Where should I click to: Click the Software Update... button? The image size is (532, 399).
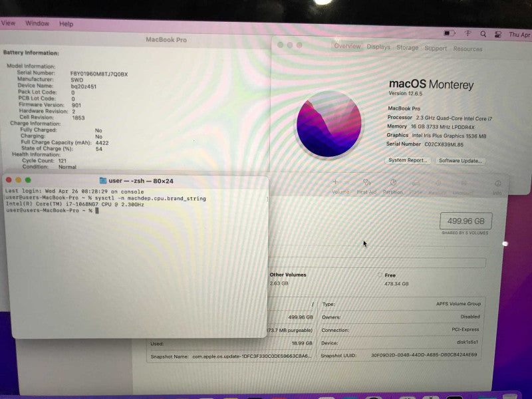[x=460, y=161]
